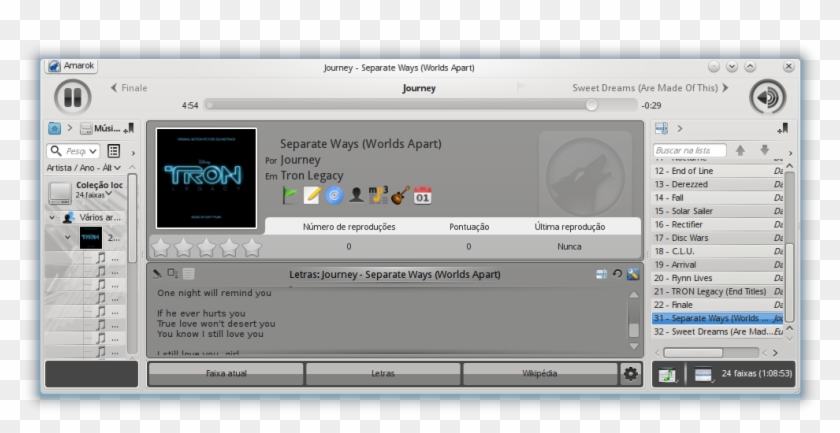Click the volume speaker button
Screen dimensions: 840x433
click(767, 97)
